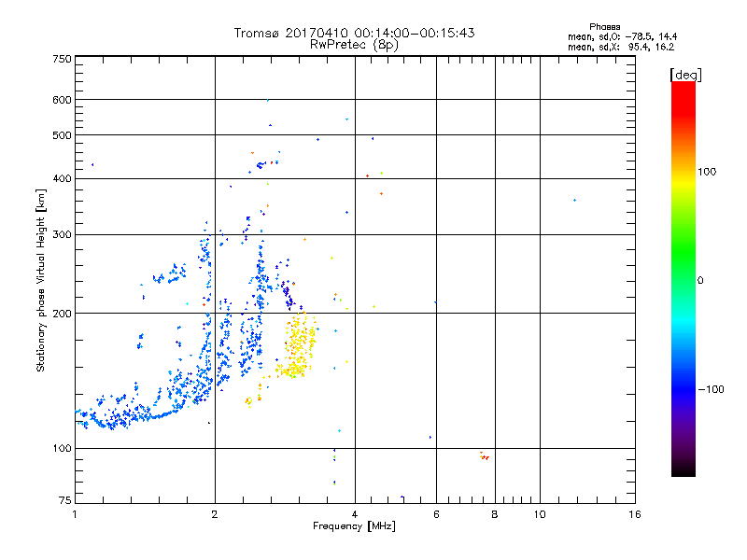
Task: Click the x-axis tick label '1'
Action: pyautogui.click(x=75, y=514)
